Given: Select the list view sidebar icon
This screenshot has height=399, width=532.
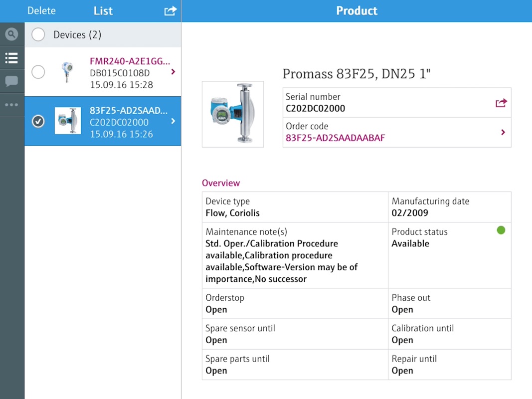Looking at the screenshot, I should (11, 58).
